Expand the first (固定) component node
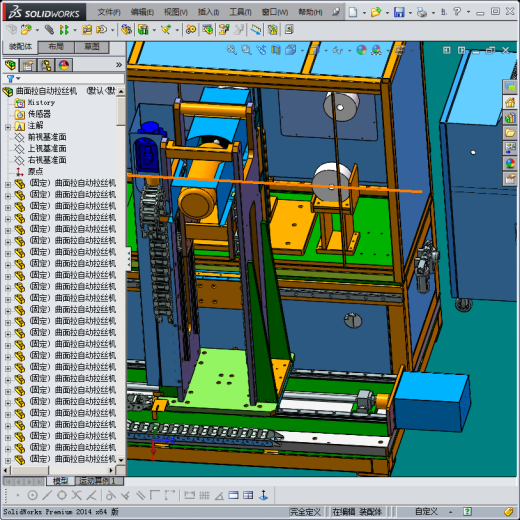This screenshot has width=520, height=520. click(x=8, y=184)
